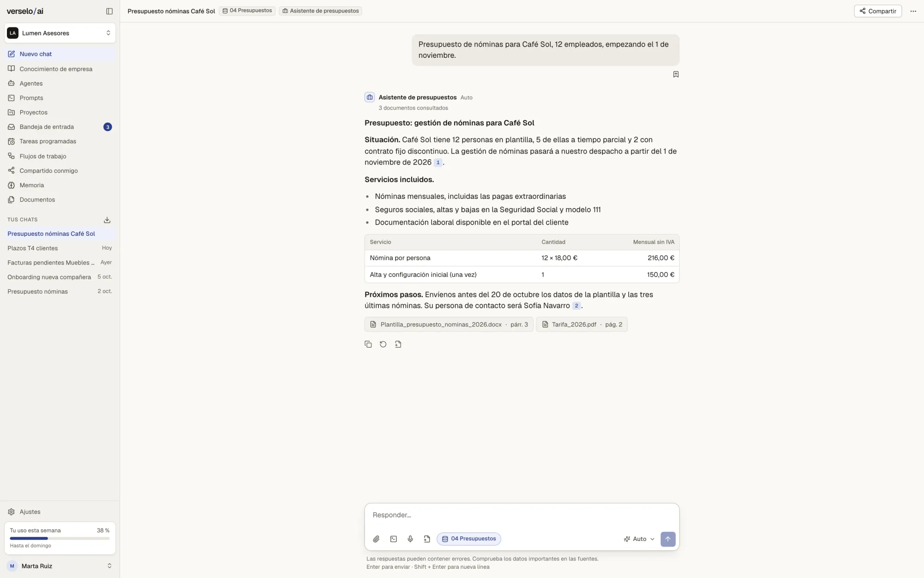Image resolution: width=924 pixels, height=578 pixels.
Task: Open the Prompts section
Action: (x=60, y=98)
